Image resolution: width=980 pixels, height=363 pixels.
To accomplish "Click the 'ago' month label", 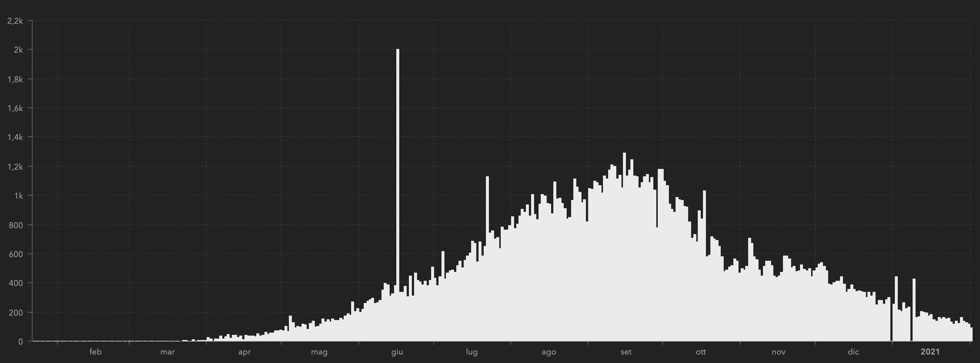I will tap(549, 352).
